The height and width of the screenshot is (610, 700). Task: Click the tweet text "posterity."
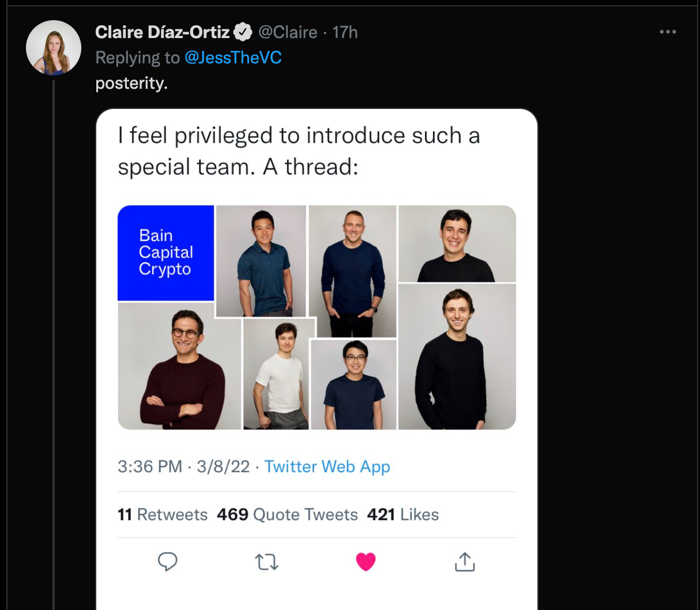coord(131,84)
